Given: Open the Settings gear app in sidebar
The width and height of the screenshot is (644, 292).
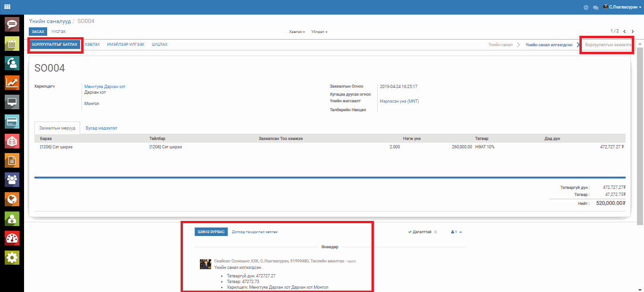Looking at the screenshot, I should [x=12, y=258].
